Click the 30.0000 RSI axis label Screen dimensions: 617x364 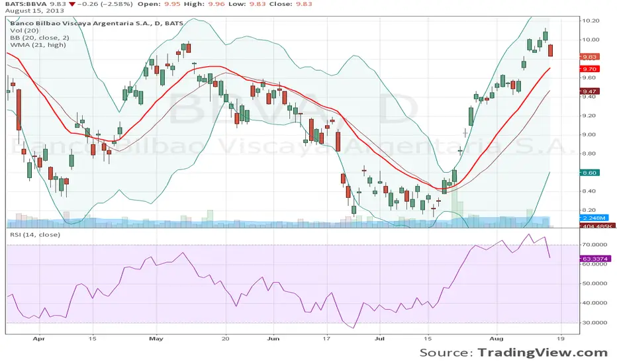pos(594,323)
